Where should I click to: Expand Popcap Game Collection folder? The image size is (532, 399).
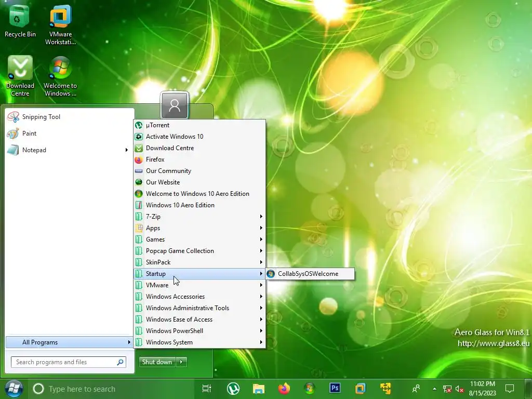(199, 251)
